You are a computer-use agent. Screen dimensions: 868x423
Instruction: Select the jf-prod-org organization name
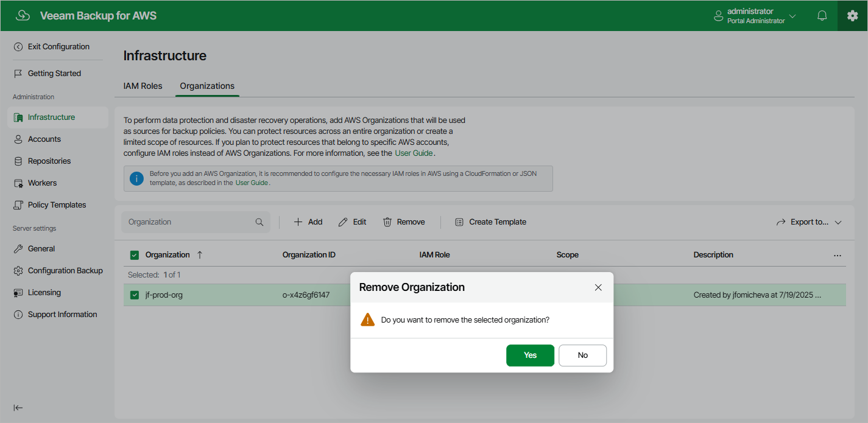(164, 295)
